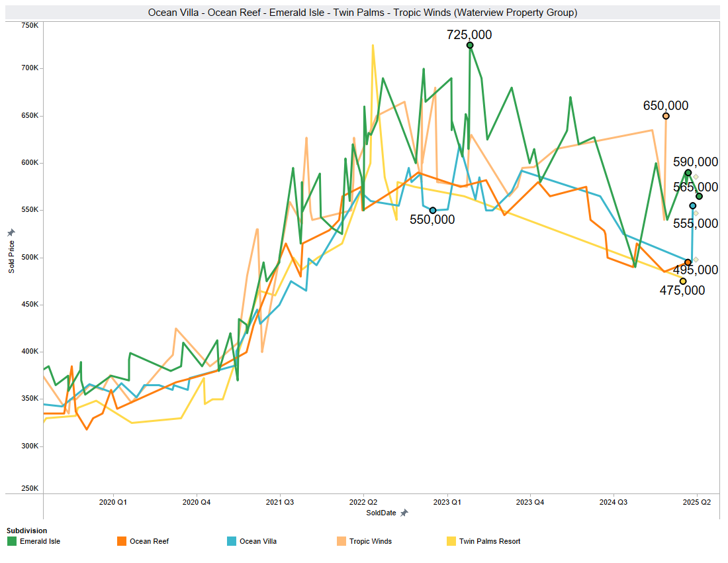Click the 550K y-axis label
Viewport: 728px width, 563px height.
[x=30, y=210]
